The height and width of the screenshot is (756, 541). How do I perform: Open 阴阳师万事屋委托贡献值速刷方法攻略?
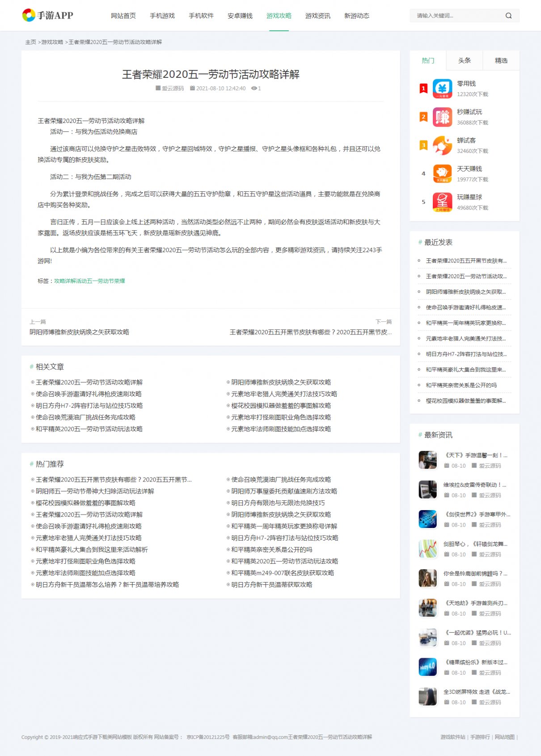tap(284, 491)
